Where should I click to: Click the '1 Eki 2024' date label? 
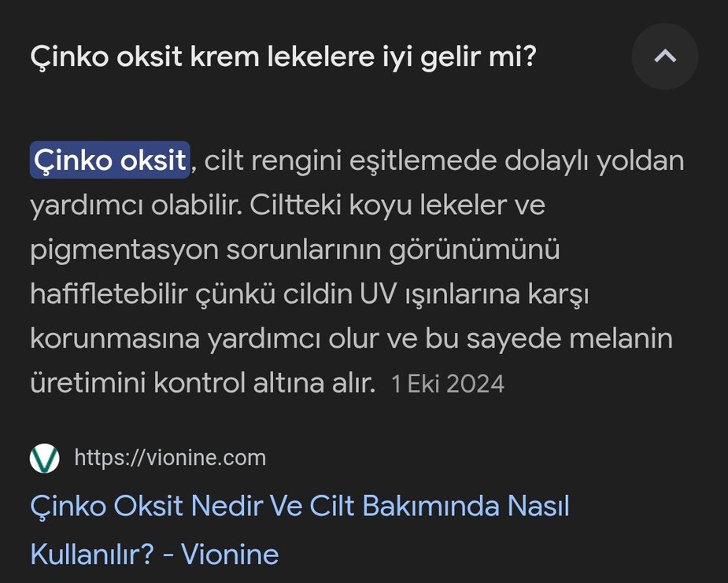449,385
